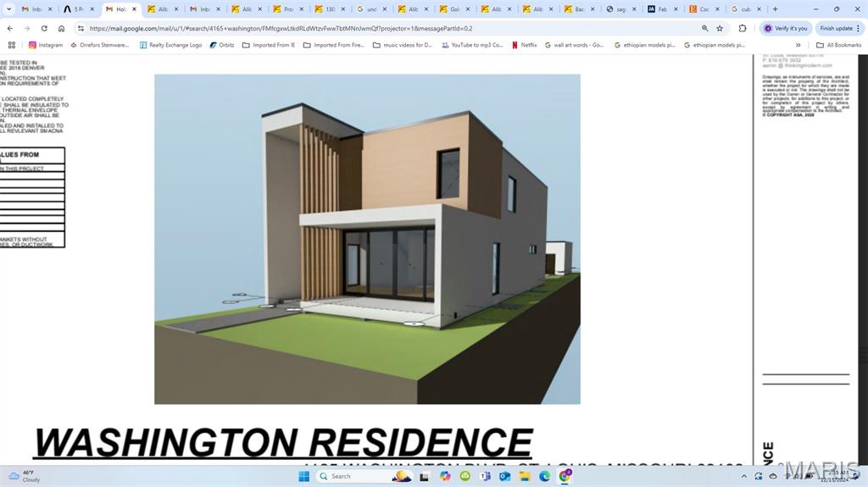This screenshot has height=487, width=868.
Task: Open the Orrefors Stemware bookmark
Action: (100, 45)
